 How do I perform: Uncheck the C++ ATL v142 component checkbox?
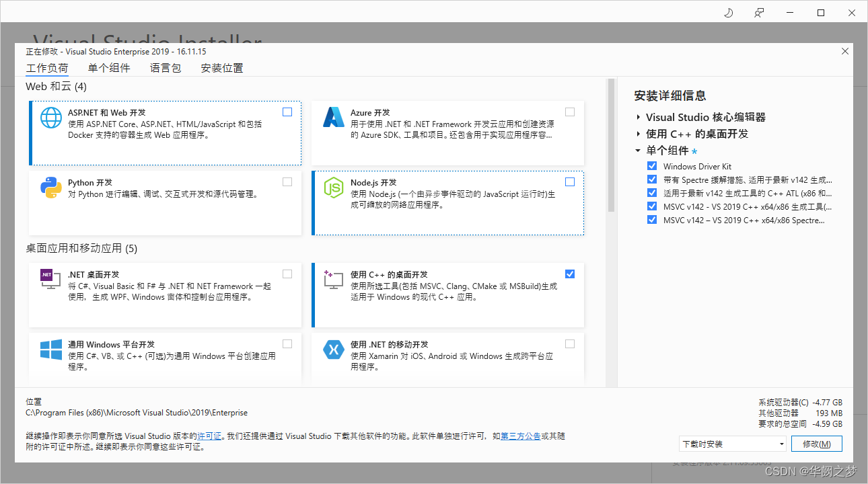coord(651,193)
